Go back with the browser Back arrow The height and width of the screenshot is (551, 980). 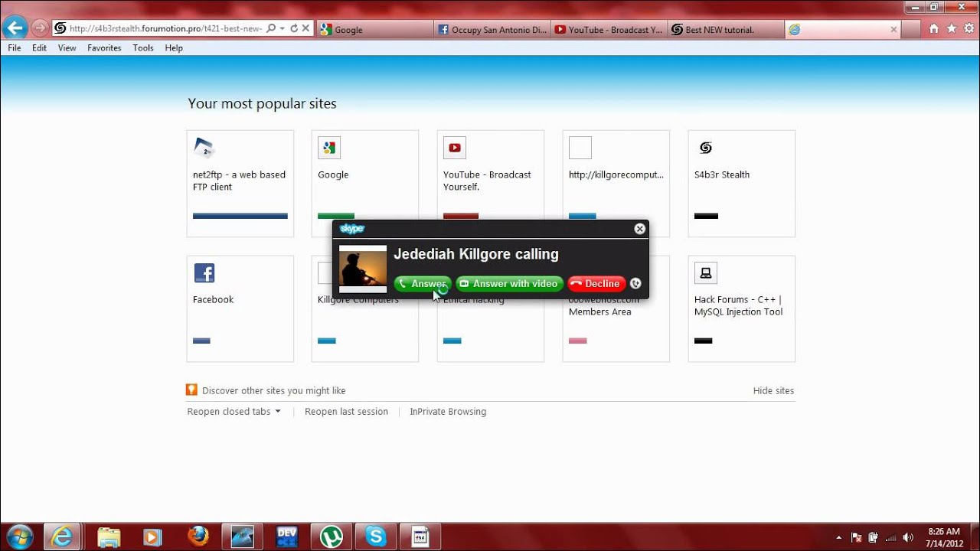(15, 29)
